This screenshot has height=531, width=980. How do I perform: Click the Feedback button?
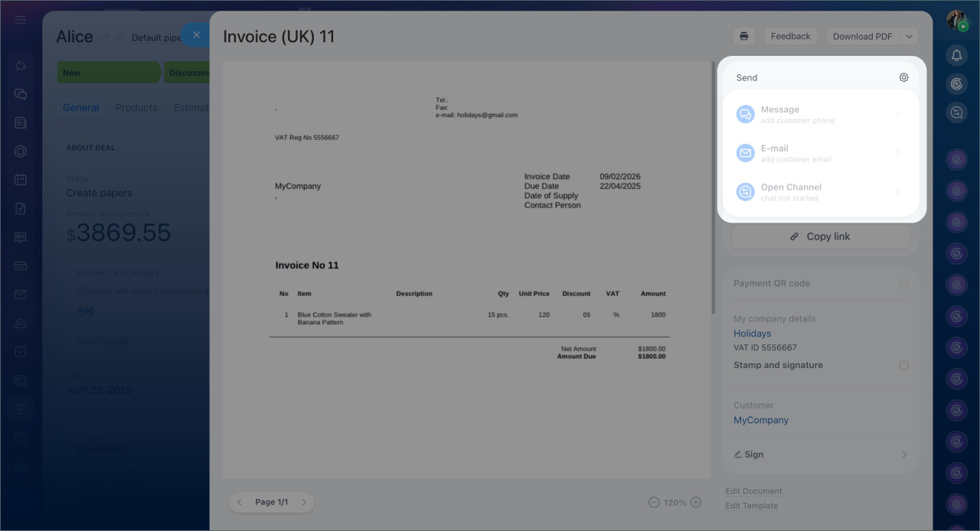point(790,36)
